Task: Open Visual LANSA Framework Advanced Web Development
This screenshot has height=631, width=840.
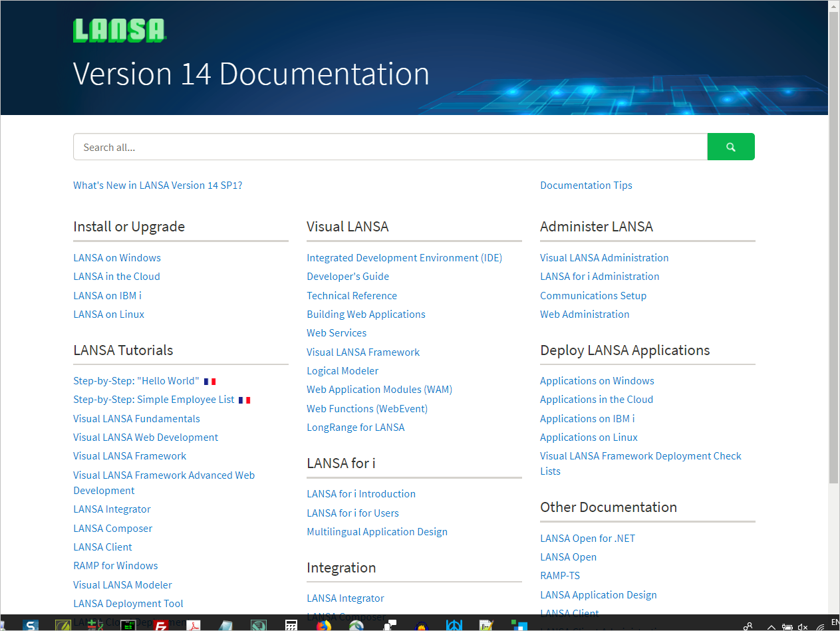Action: 164,483
